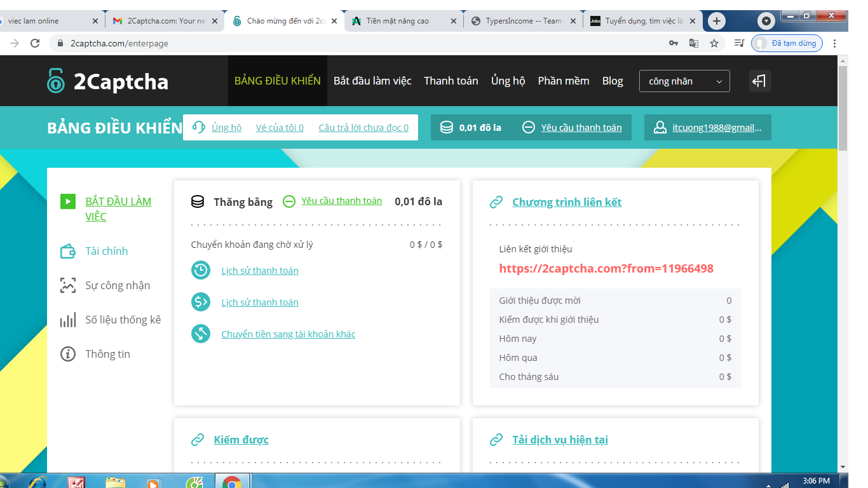Click the Chrome icon in the taskbar

232,482
